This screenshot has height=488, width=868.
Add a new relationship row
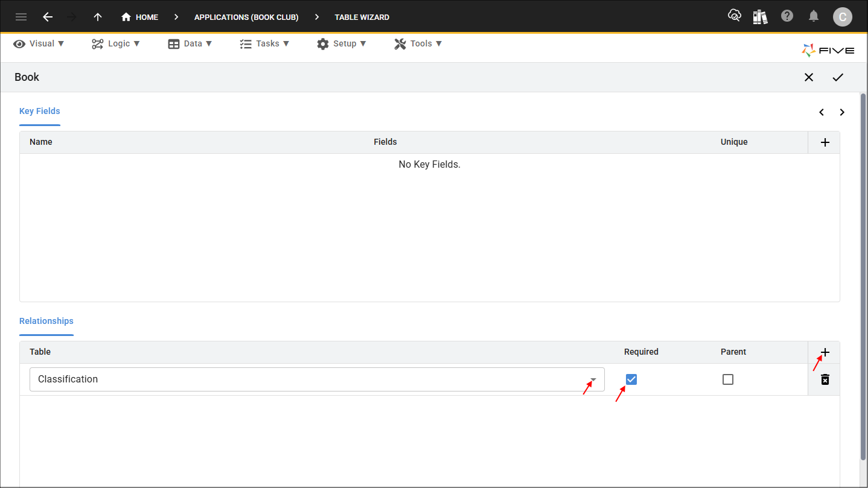825,352
